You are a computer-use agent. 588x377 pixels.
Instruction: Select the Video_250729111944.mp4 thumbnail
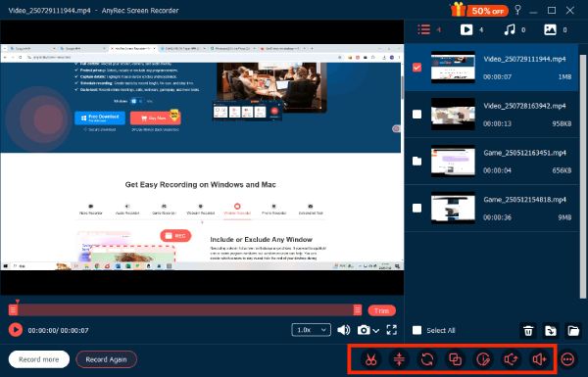point(453,68)
